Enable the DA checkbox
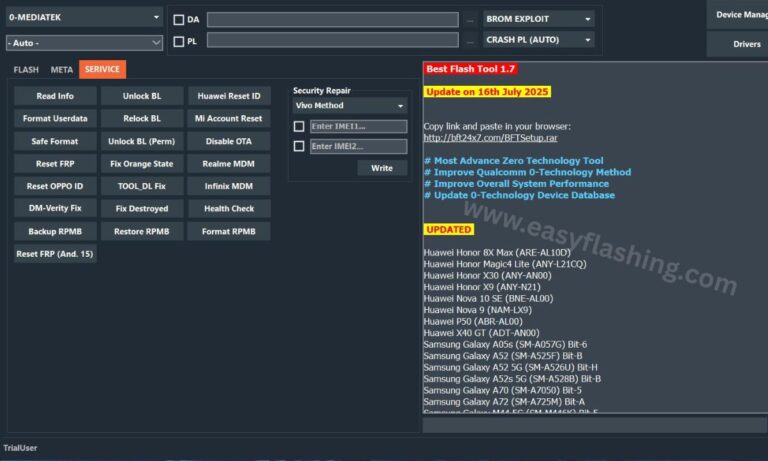The width and height of the screenshot is (768, 461). 179,20
